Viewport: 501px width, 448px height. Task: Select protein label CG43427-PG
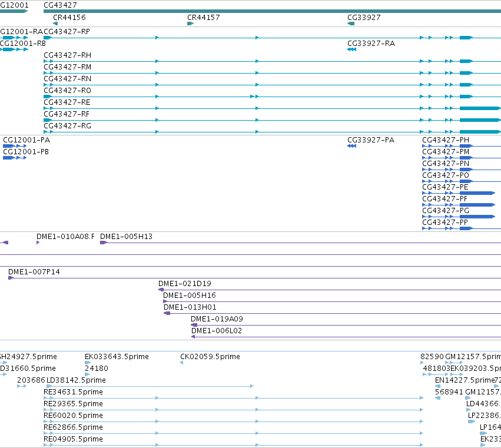[446, 211]
